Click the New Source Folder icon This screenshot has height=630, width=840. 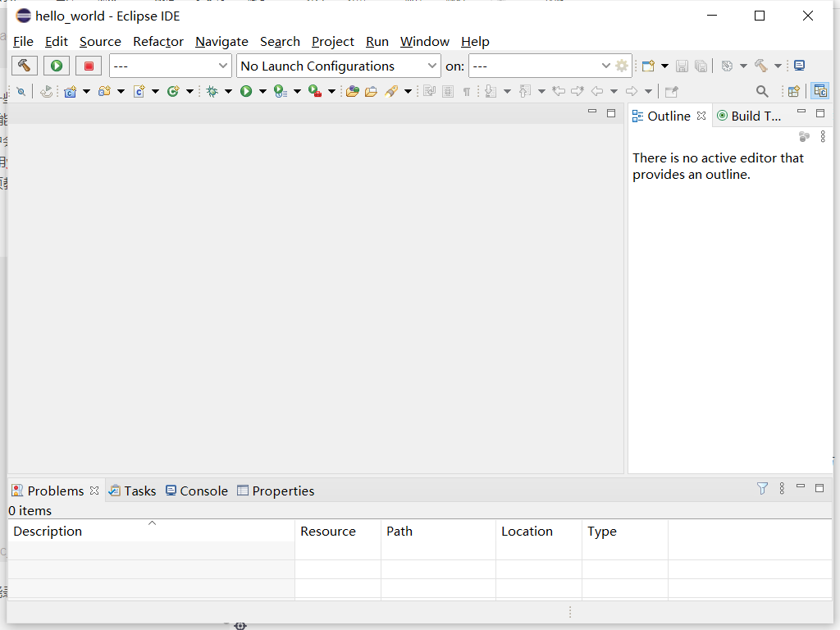tap(104, 92)
